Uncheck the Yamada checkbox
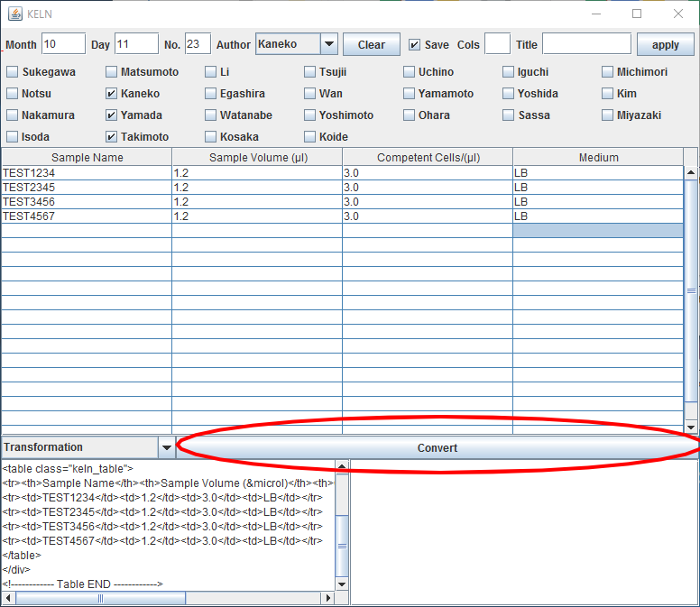 [111, 115]
